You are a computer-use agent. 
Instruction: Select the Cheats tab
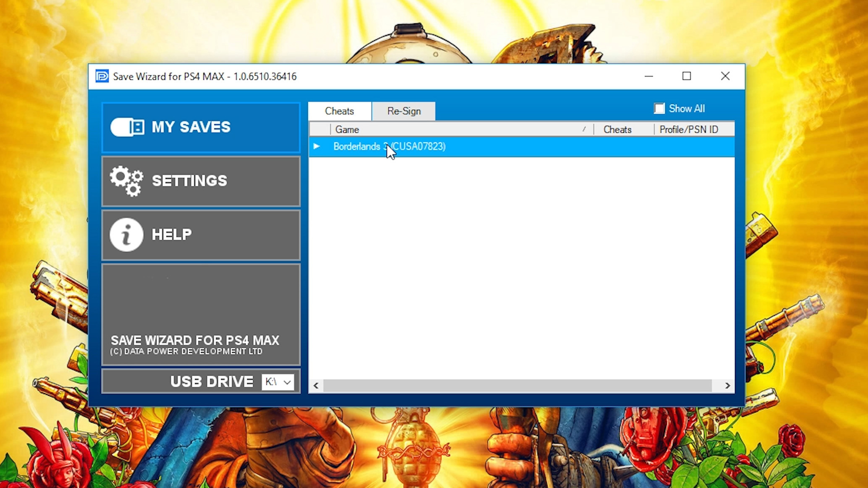tap(339, 111)
